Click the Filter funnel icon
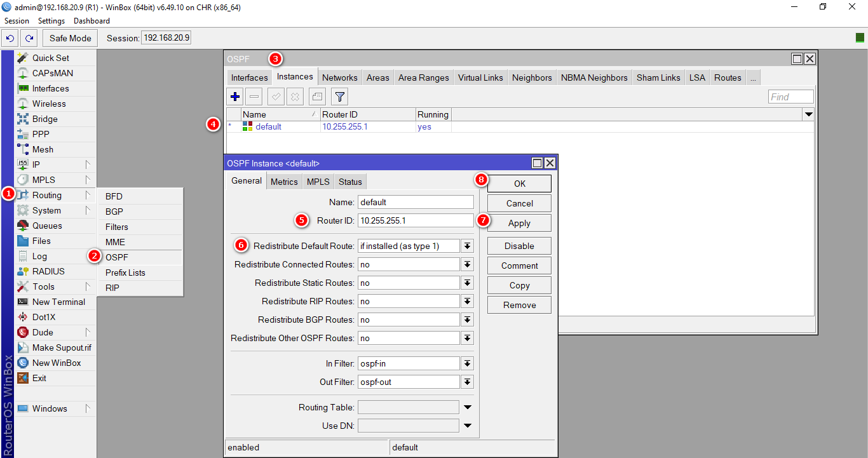This screenshot has height=458, width=868. coord(340,97)
